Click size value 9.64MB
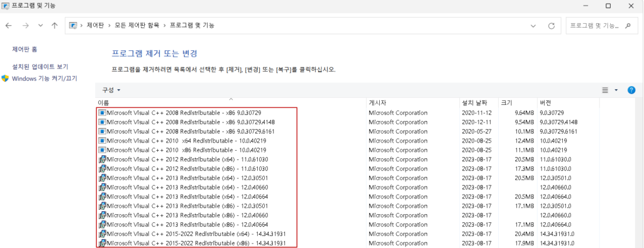644x248 pixels. [524, 113]
